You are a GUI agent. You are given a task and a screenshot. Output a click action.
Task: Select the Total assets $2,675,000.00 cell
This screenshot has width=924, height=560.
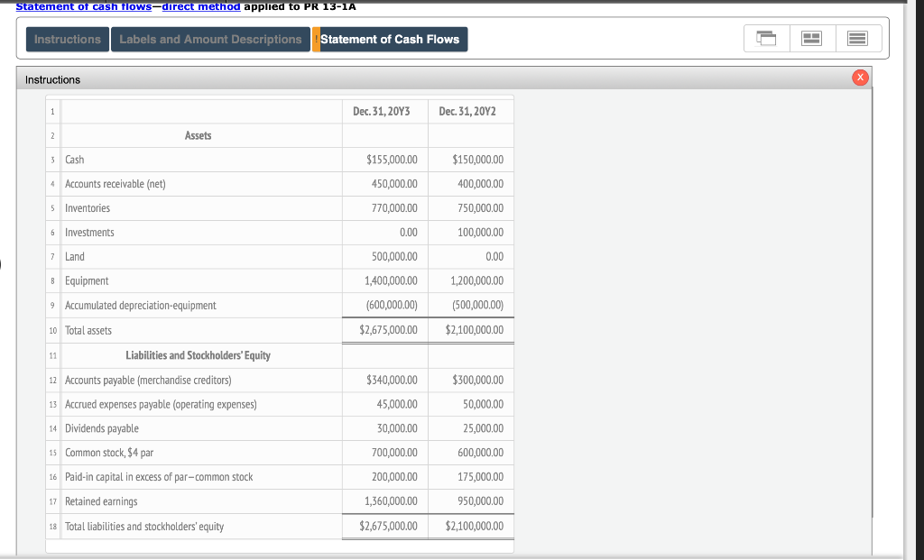[x=388, y=329]
